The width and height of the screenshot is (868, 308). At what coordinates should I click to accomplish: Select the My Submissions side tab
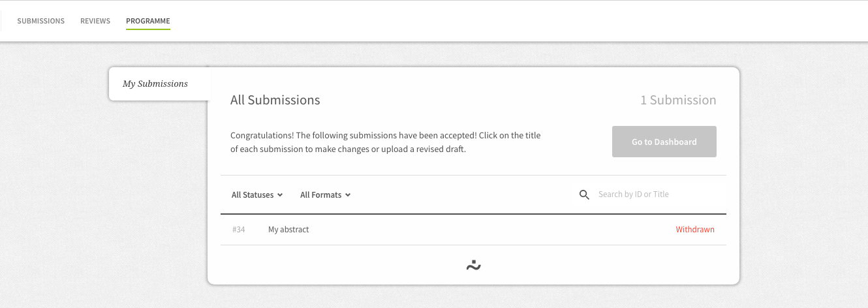click(x=155, y=84)
